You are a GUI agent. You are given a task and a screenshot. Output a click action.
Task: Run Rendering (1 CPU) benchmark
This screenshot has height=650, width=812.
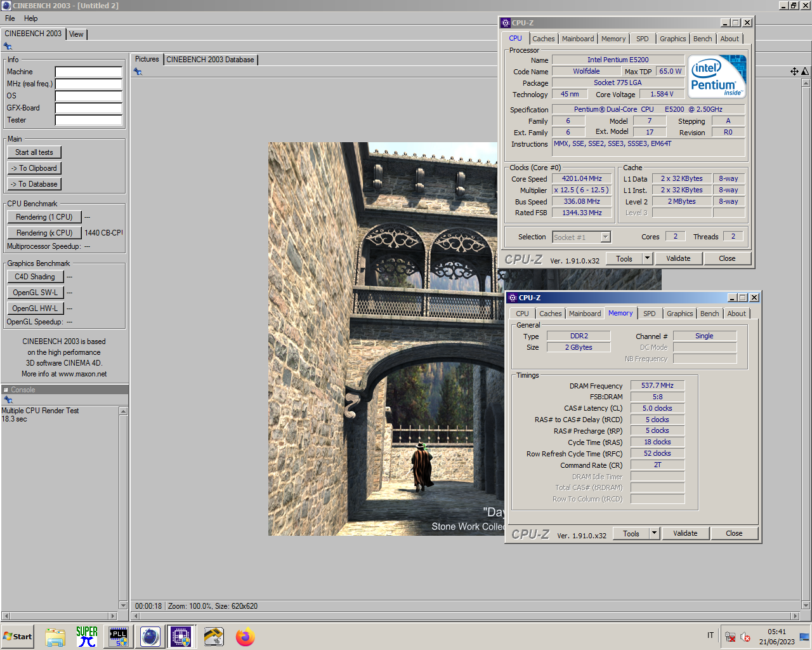coord(44,217)
